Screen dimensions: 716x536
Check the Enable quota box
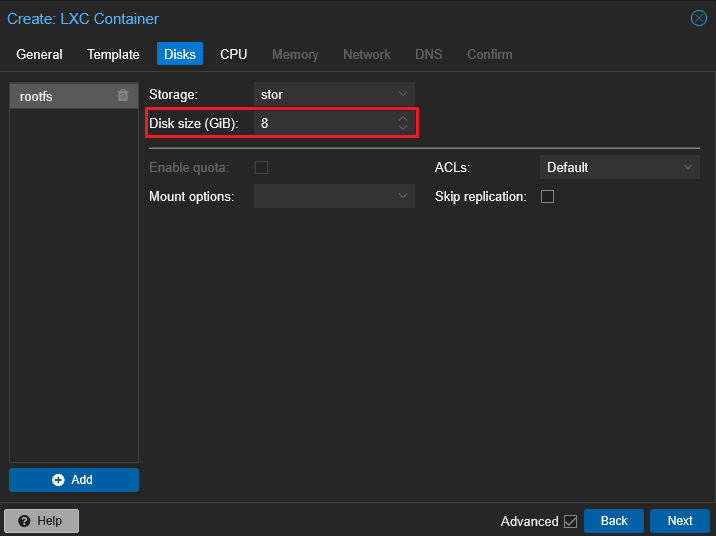pos(261,168)
